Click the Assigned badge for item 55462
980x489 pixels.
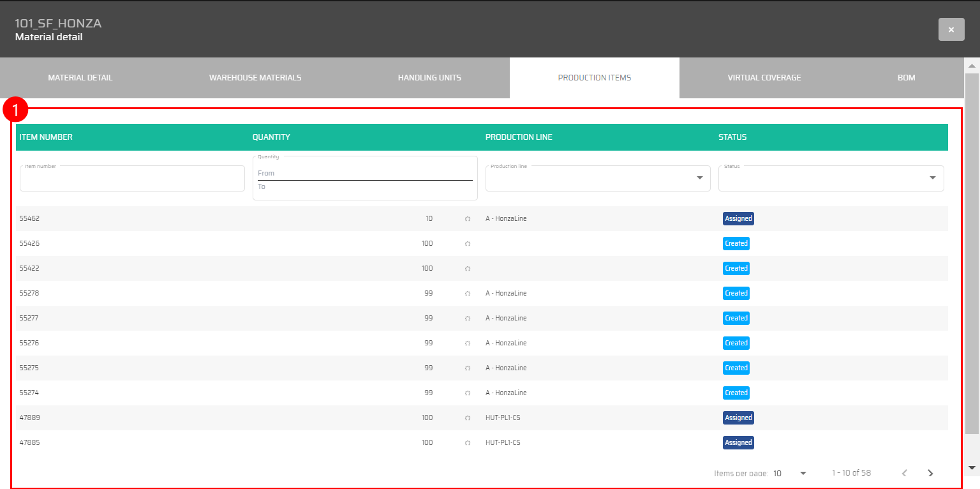tap(738, 219)
